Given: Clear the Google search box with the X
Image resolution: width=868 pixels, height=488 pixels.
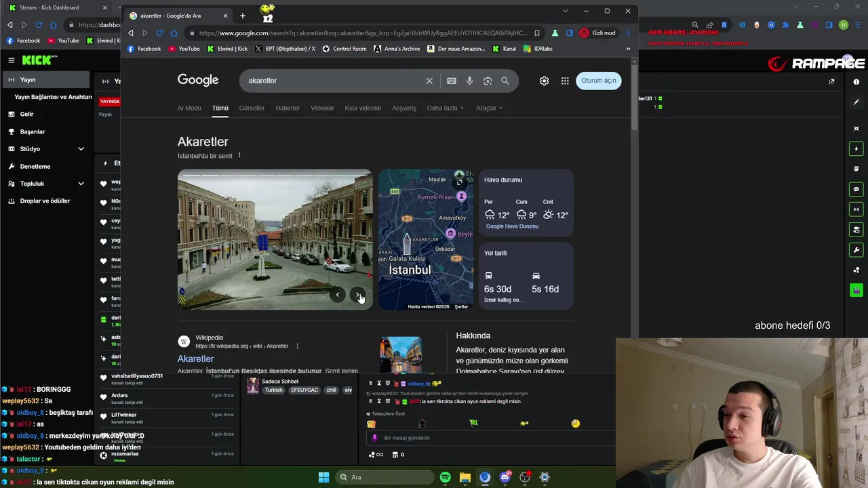Looking at the screenshot, I should pyautogui.click(x=429, y=81).
